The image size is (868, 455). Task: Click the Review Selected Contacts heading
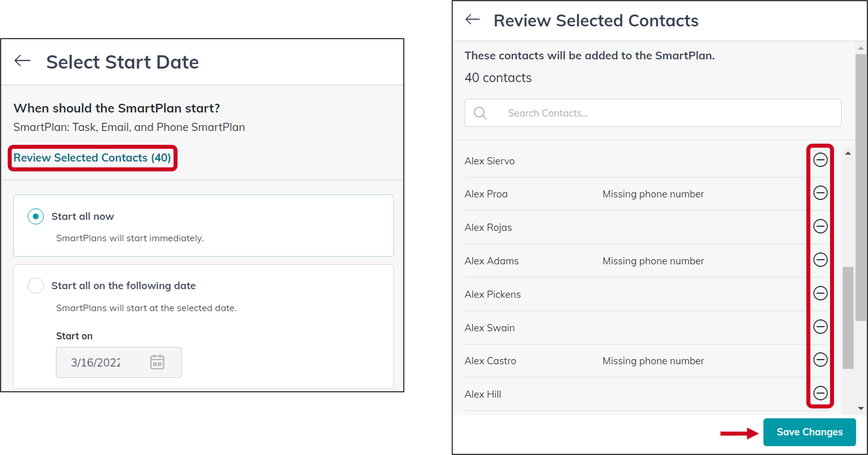tap(596, 20)
